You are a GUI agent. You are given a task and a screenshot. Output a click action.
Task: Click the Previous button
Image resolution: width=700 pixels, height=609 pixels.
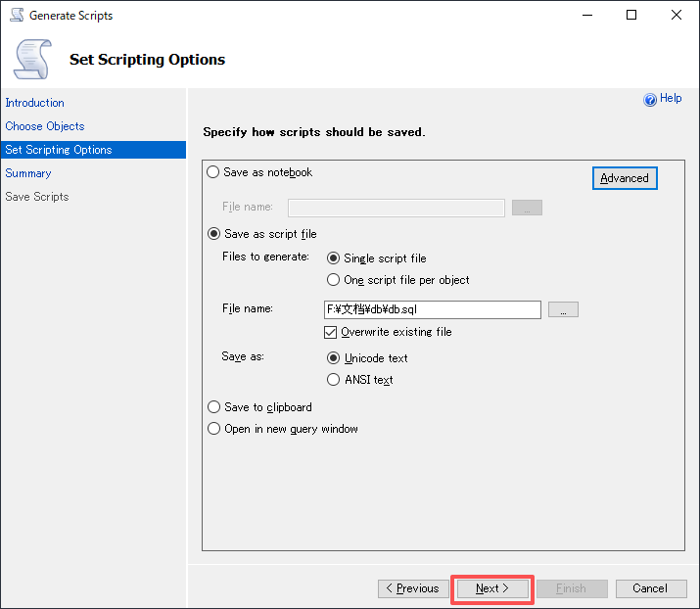[413, 588]
